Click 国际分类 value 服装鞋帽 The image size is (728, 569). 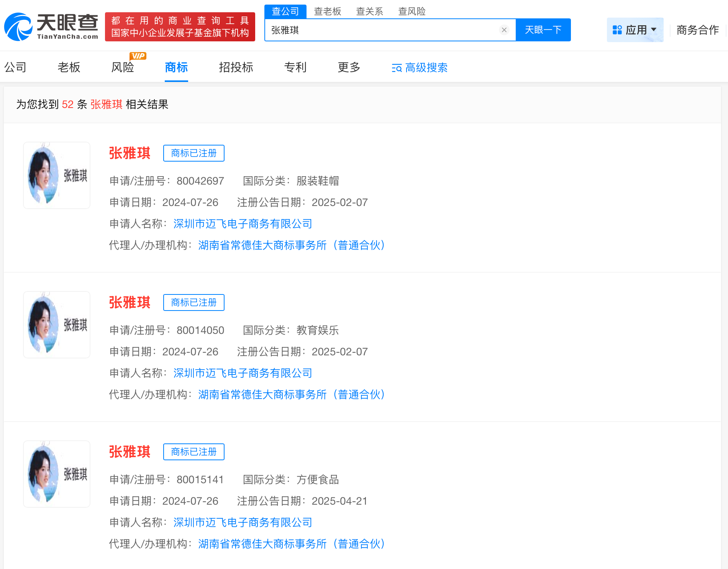318,181
